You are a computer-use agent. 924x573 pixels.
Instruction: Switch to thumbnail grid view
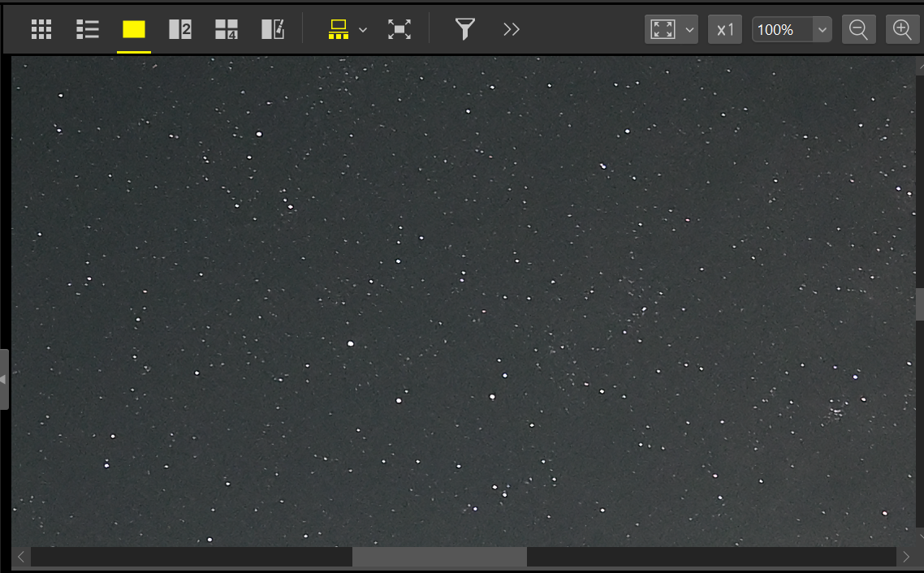[x=41, y=30]
